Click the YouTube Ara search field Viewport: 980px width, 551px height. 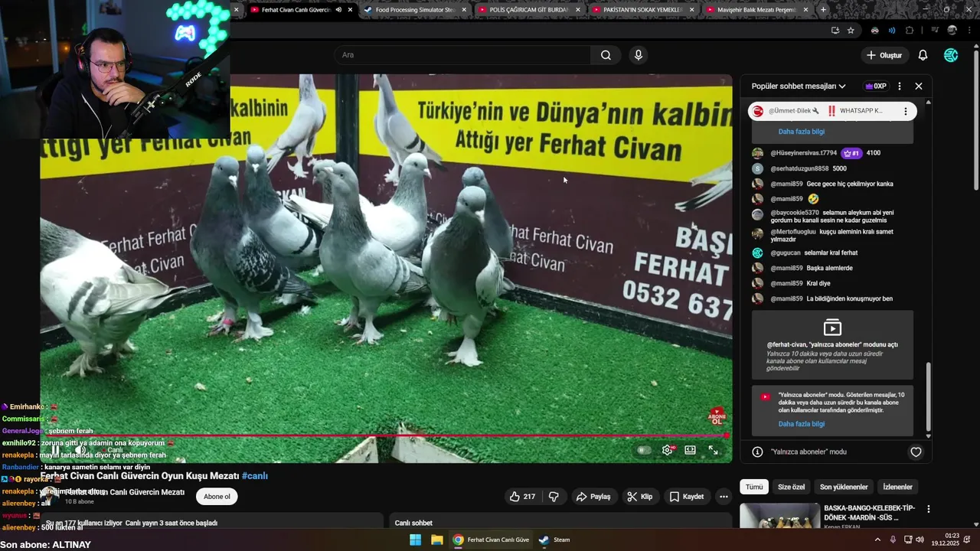tap(462, 55)
